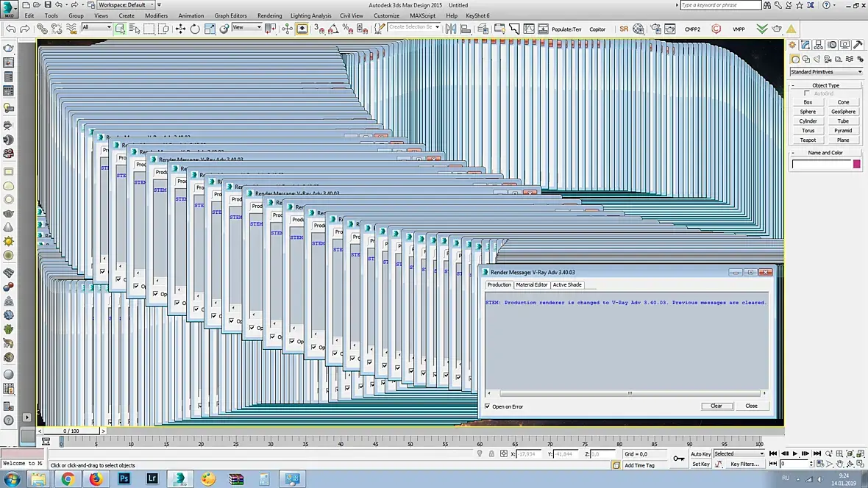Activate the Select and Rotate tool
The width and height of the screenshot is (868, 488).
195,29
